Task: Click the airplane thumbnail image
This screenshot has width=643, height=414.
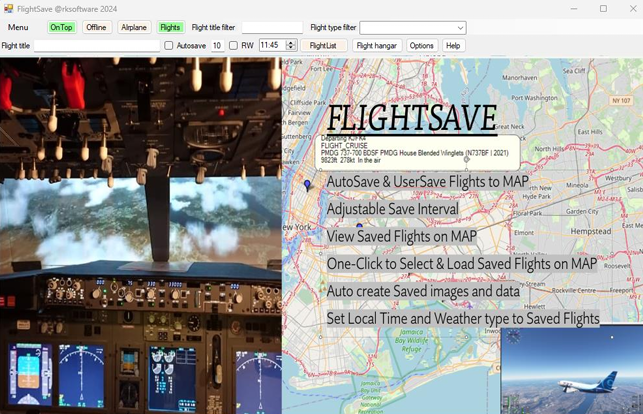Action: pos(572,371)
